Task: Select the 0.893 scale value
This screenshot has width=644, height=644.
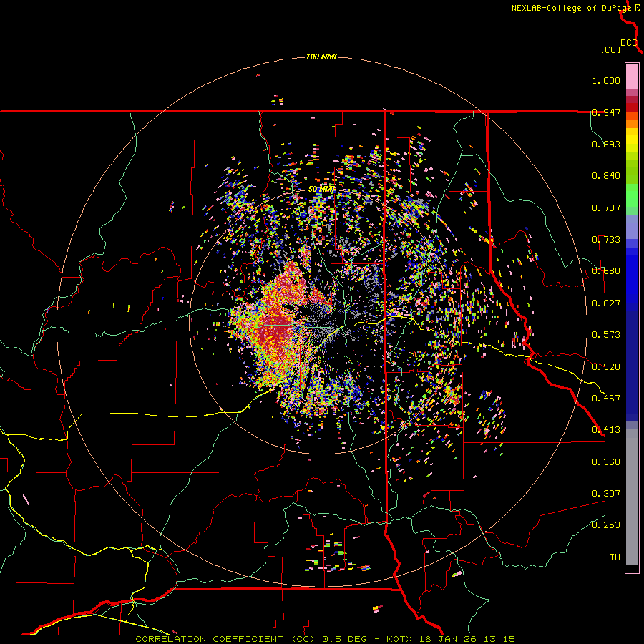Action: click(606, 144)
